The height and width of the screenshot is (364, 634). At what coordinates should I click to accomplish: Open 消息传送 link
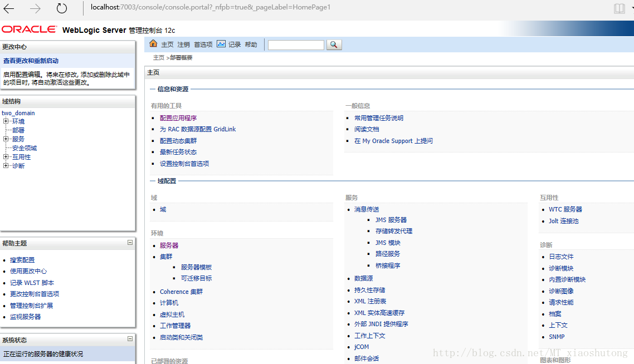367,209
